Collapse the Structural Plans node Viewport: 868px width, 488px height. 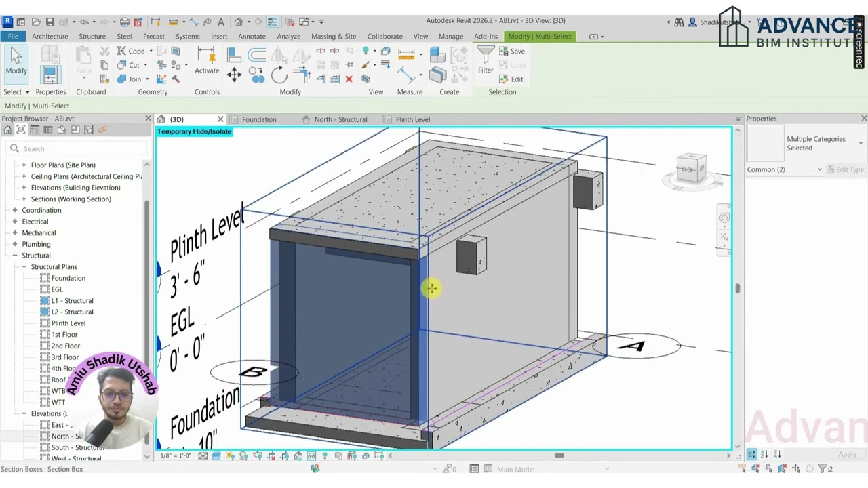pos(24,266)
